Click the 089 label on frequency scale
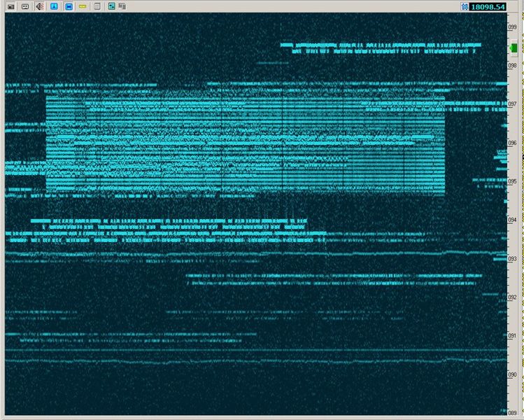 512,413
